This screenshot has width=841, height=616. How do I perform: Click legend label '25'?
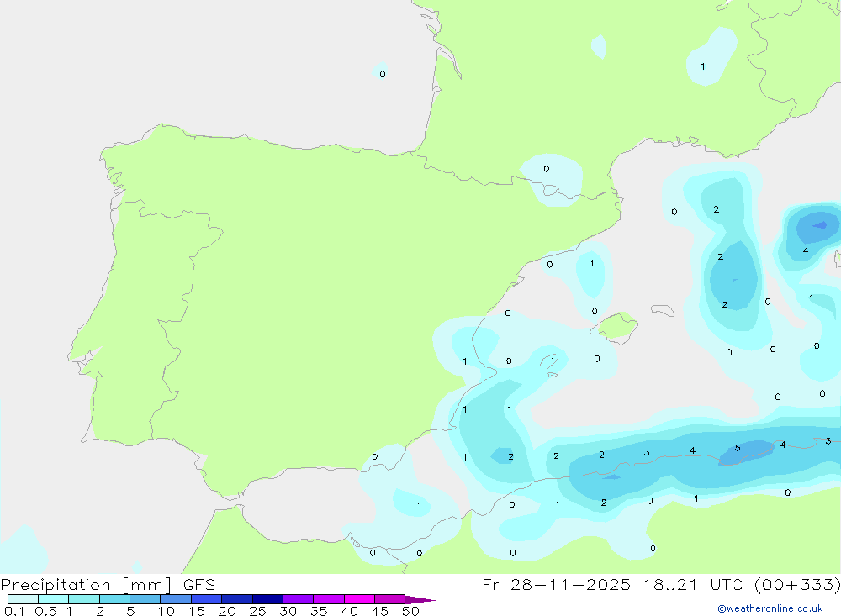point(257,611)
